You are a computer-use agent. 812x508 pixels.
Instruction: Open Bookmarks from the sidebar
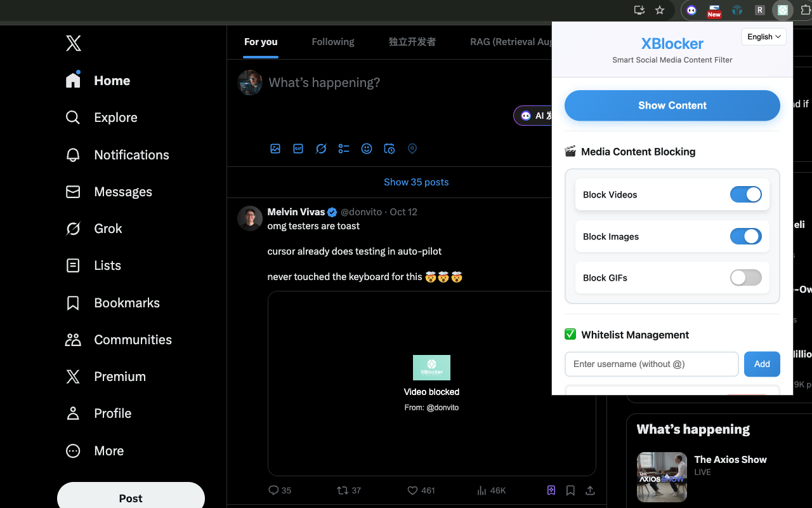coord(112,303)
